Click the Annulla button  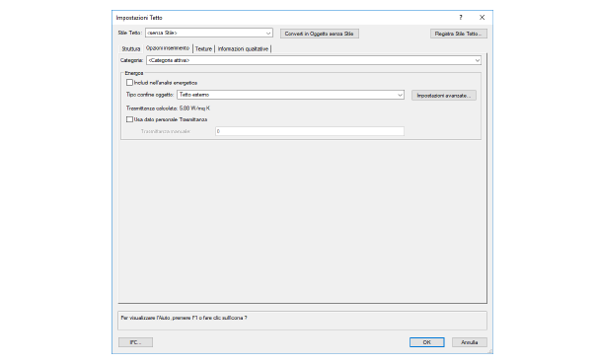click(x=470, y=342)
